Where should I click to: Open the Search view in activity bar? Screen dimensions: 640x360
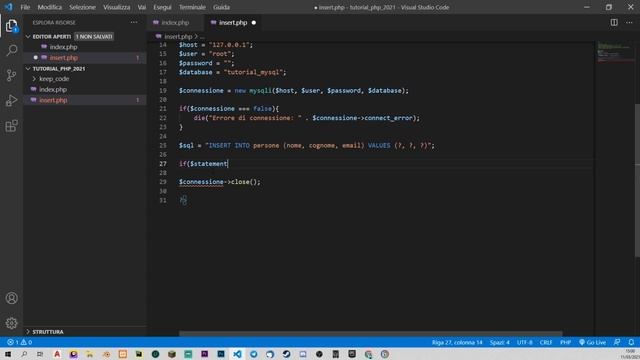coord(11,51)
